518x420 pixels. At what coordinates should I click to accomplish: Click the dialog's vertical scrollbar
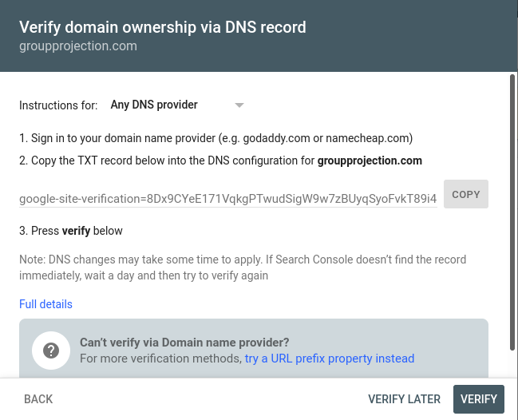pos(512,212)
